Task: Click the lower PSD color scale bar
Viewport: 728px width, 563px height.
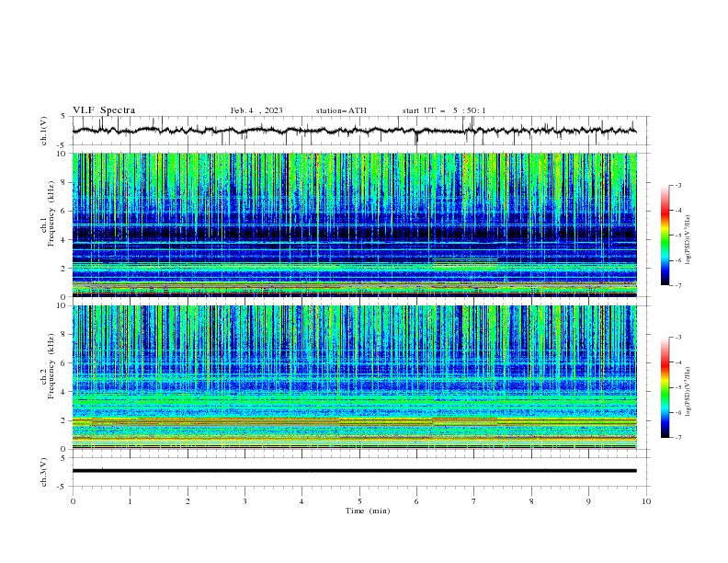Action: pyautogui.click(x=665, y=387)
